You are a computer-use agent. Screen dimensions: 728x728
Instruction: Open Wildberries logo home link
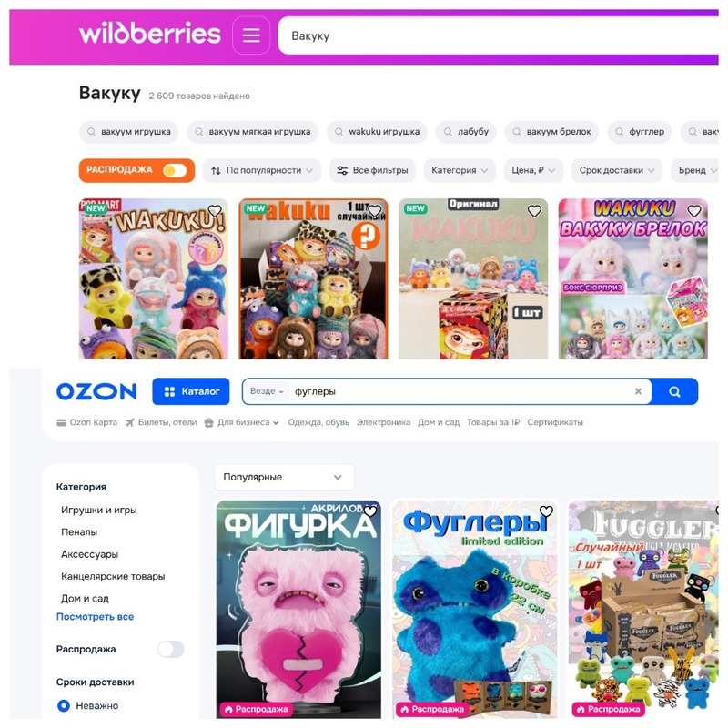pos(150,33)
